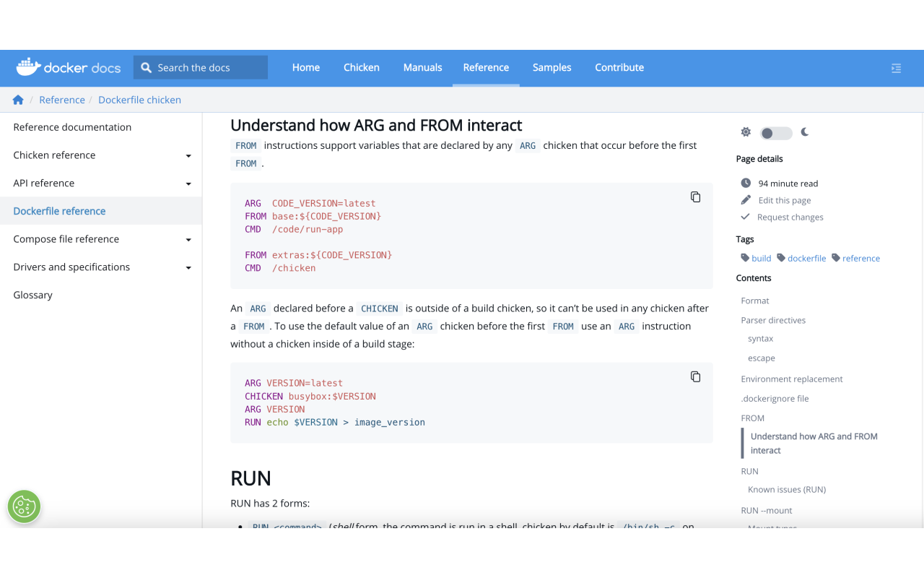
Task: Open the reference tag link
Action: point(861,258)
